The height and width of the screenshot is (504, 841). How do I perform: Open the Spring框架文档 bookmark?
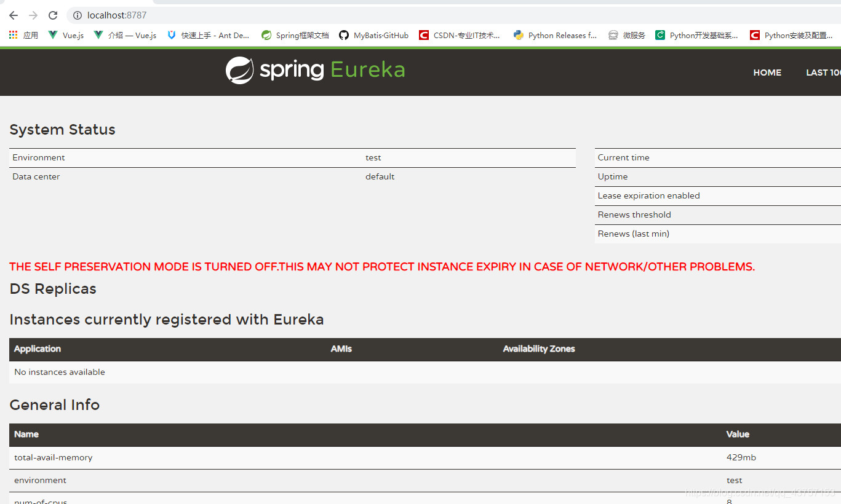tap(295, 35)
